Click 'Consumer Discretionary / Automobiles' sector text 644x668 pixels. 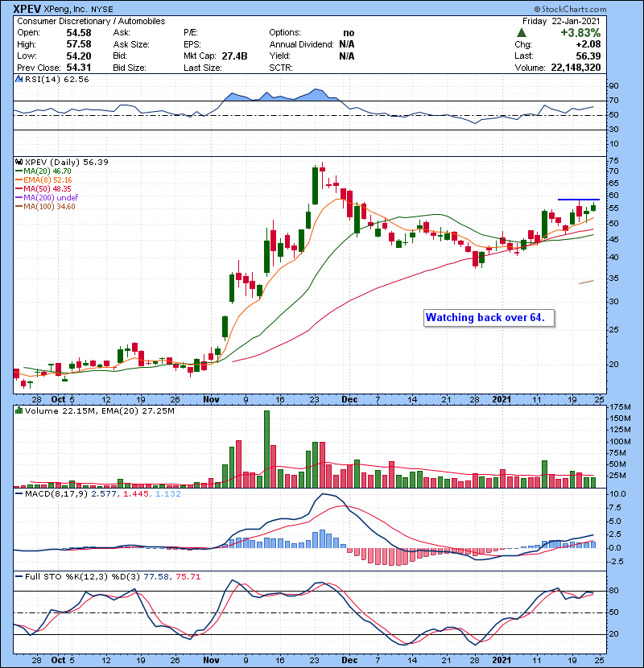[91, 21]
